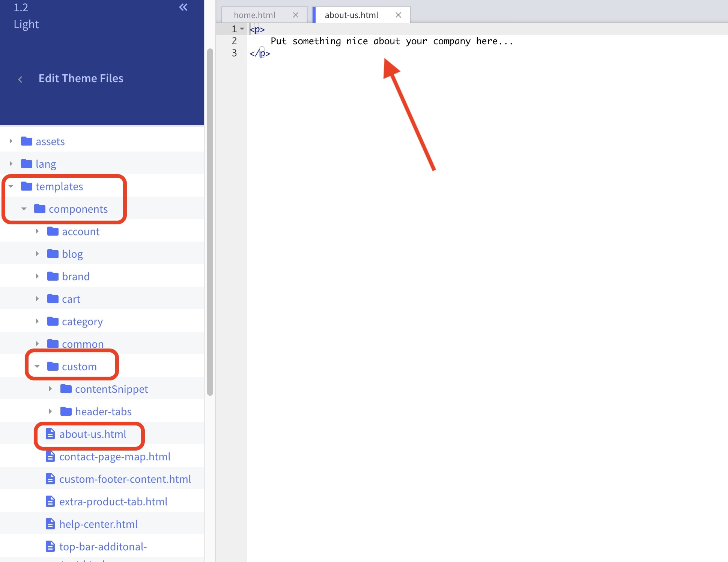Click the back chevron beside Edit Theme Files
The image size is (728, 562).
[x=20, y=79]
